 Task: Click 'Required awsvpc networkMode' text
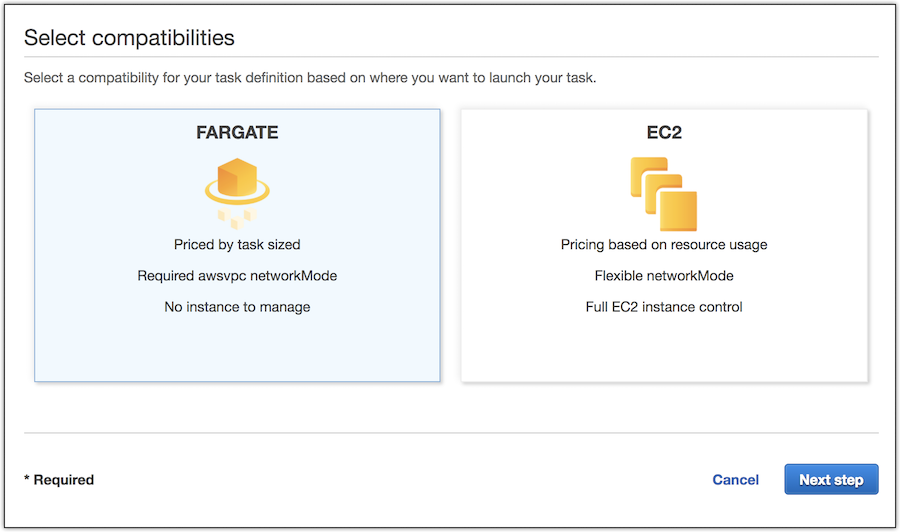click(237, 276)
